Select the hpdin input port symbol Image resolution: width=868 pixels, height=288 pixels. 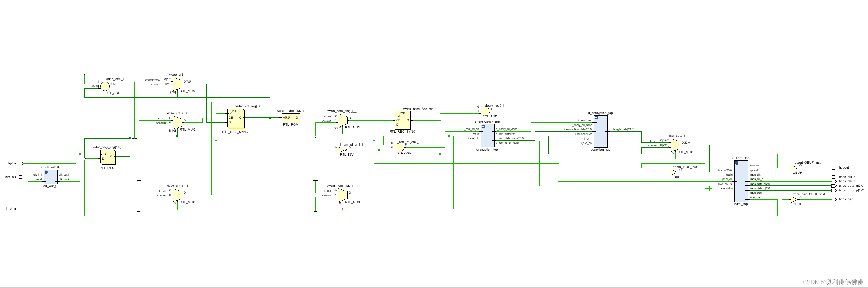click(21, 163)
